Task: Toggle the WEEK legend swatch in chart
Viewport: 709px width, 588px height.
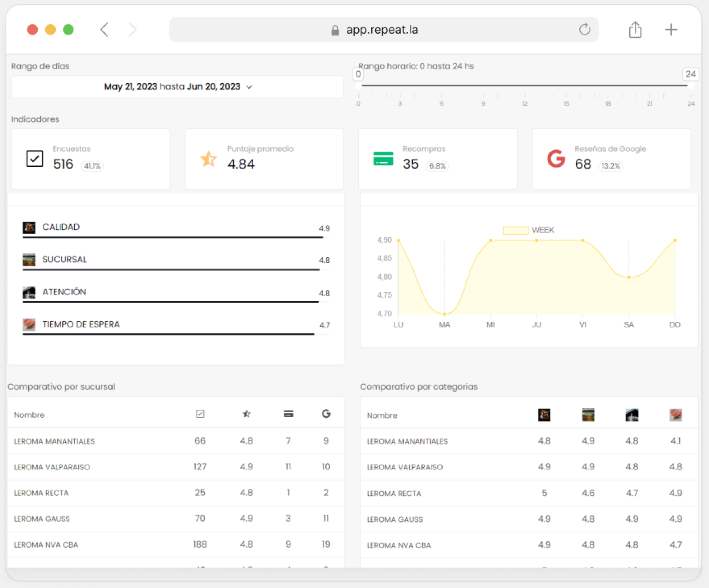Action: pyautogui.click(x=515, y=230)
